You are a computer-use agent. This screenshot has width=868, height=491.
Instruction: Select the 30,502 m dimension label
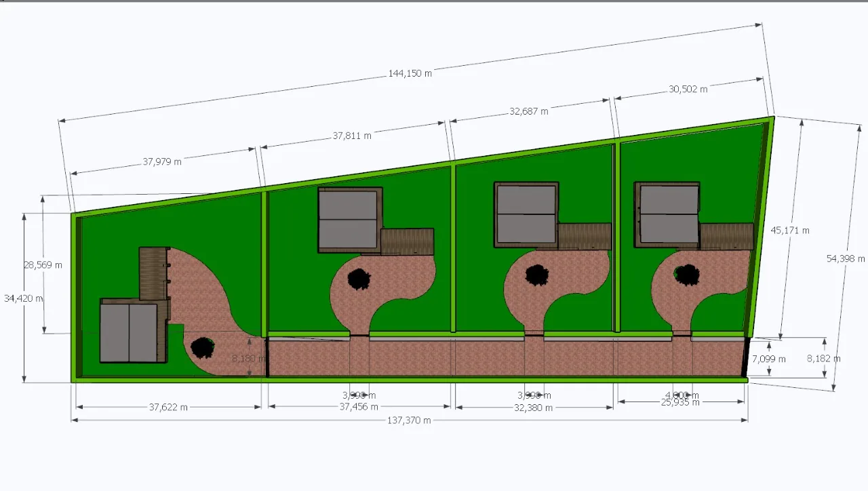[688, 89]
